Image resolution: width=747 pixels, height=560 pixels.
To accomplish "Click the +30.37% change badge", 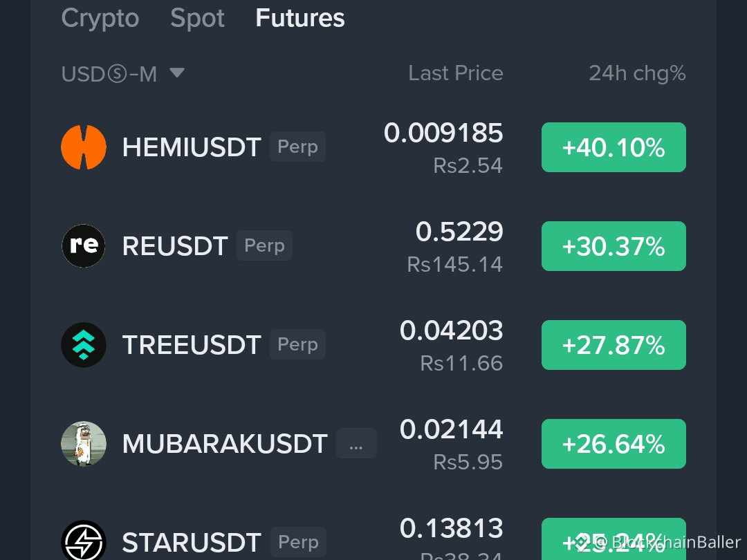I will [614, 246].
